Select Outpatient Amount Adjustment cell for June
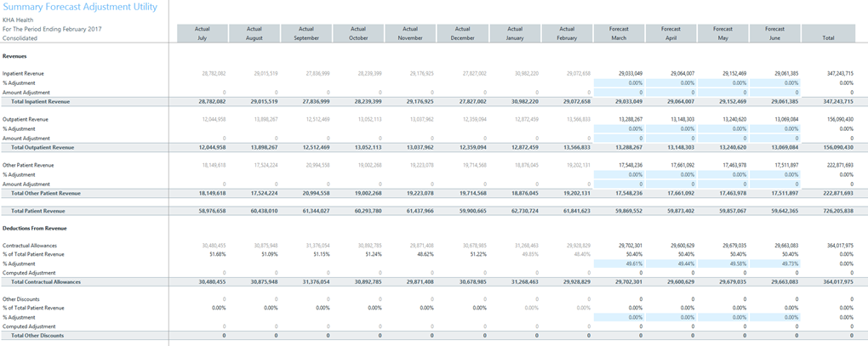Screen dimensions: 868x346 776,138
